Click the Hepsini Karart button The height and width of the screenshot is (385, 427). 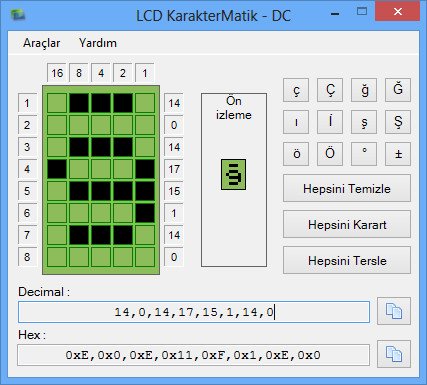point(347,224)
